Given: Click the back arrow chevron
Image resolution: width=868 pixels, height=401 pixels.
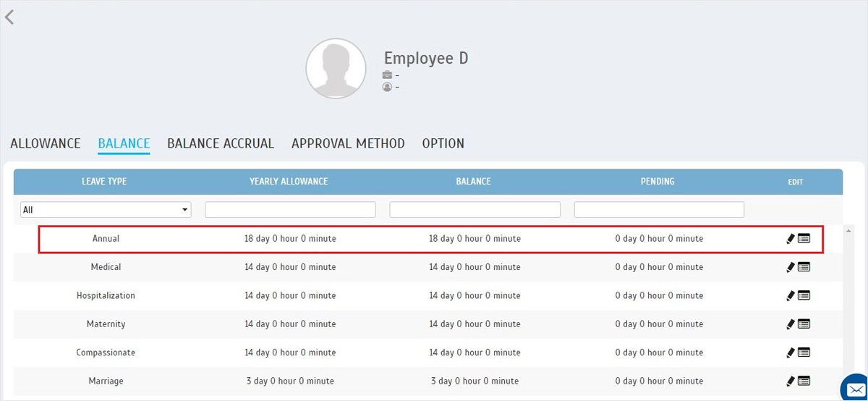Looking at the screenshot, I should point(9,17).
